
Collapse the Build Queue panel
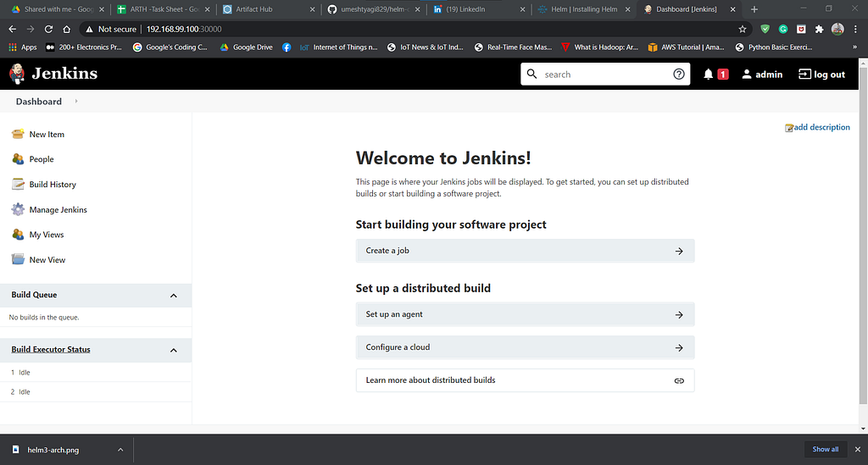[173, 296]
